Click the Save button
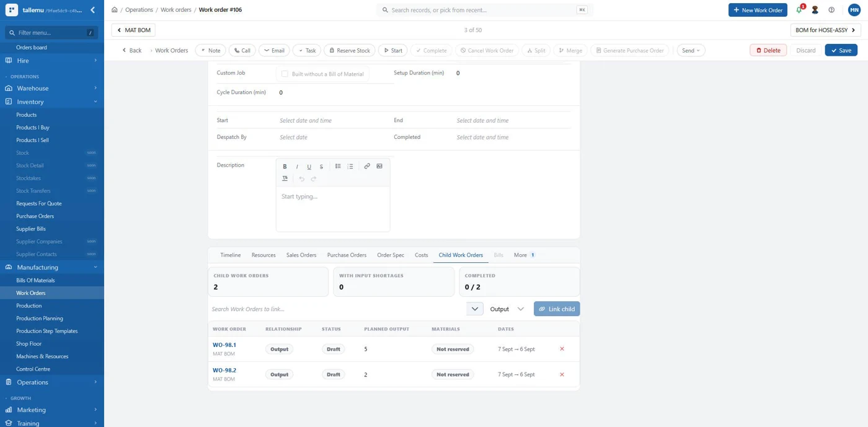 pos(841,50)
